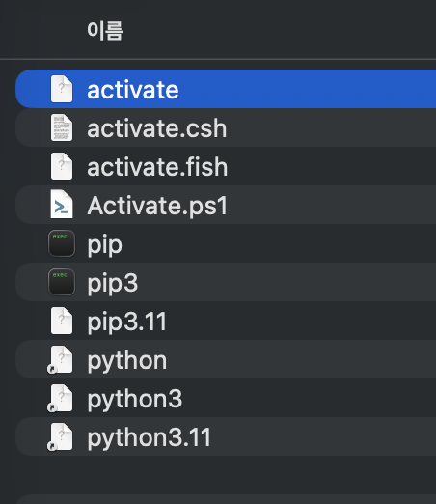
Task: Click the python3 alias icon
Action: (60, 399)
